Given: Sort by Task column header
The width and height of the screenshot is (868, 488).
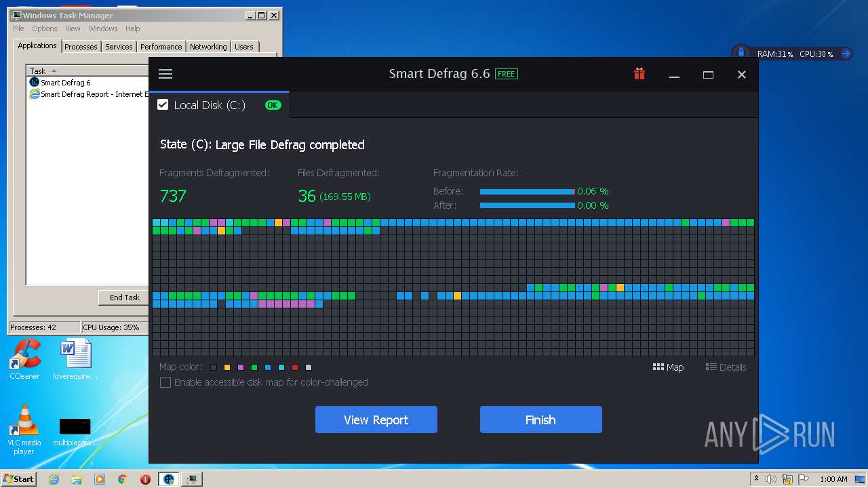Looking at the screenshot, I should coord(87,70).
